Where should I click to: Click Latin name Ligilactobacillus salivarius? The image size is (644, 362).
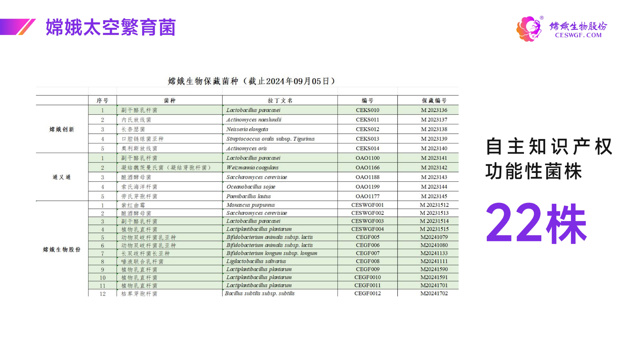(256, 261)
